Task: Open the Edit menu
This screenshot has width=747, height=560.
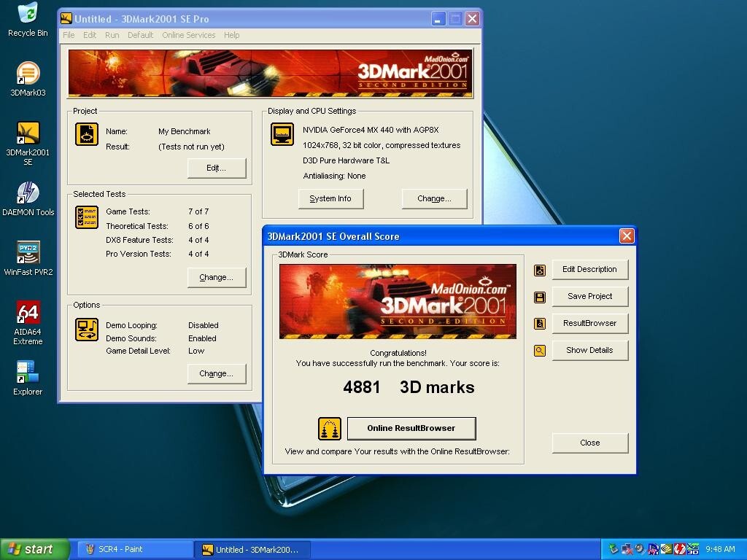Action: tap(90, 35)
